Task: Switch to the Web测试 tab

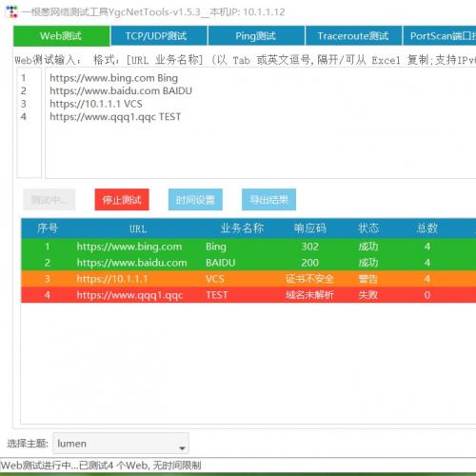Action: 61,36
